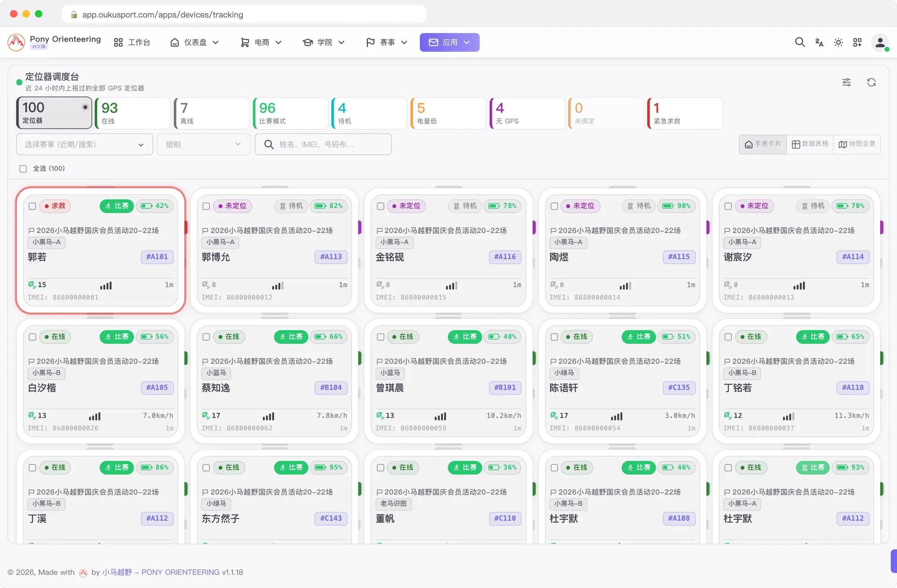Open the search icon in top bar

pyautogui.click(x=800, y=43)
